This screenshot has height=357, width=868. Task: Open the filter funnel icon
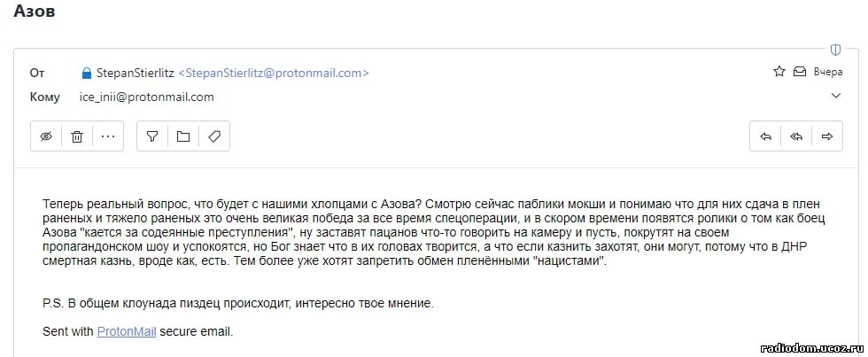(x=152, y=136)
